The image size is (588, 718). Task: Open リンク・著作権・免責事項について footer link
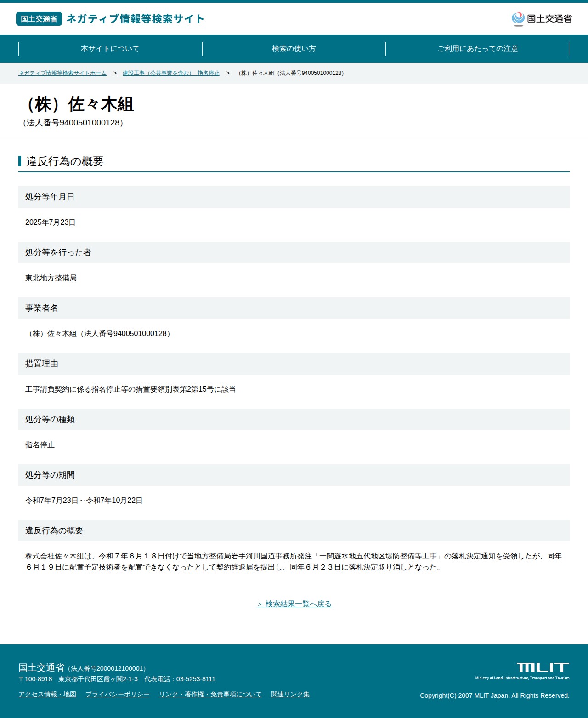tap(210, 694)
